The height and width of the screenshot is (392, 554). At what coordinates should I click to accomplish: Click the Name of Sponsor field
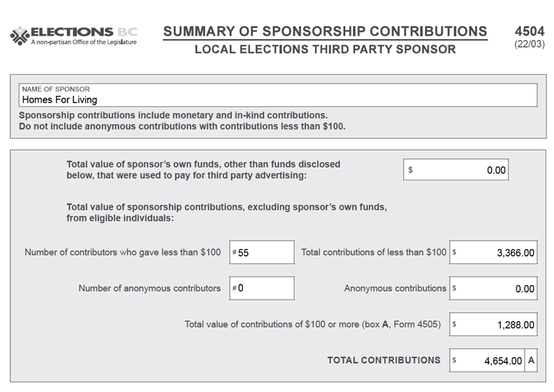coord(277,95)
